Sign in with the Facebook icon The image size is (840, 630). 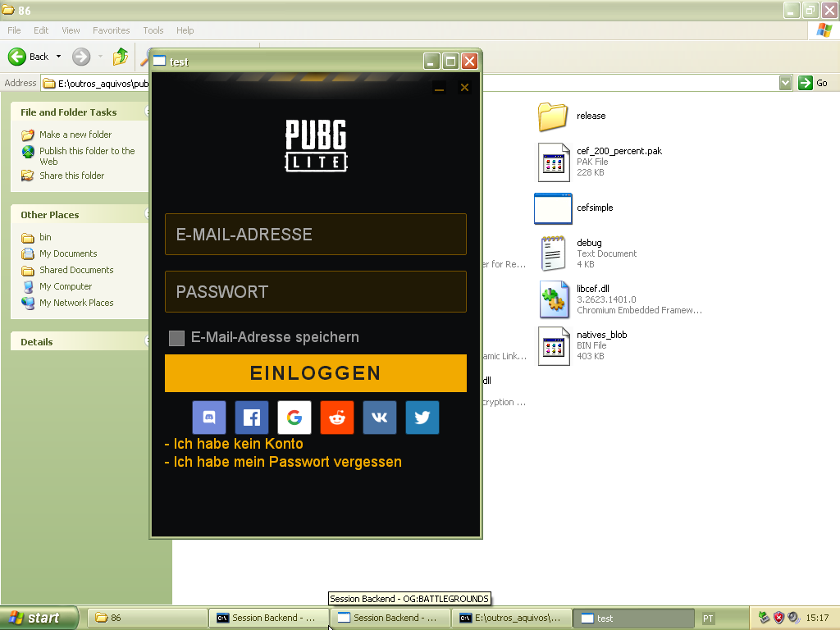252,418
